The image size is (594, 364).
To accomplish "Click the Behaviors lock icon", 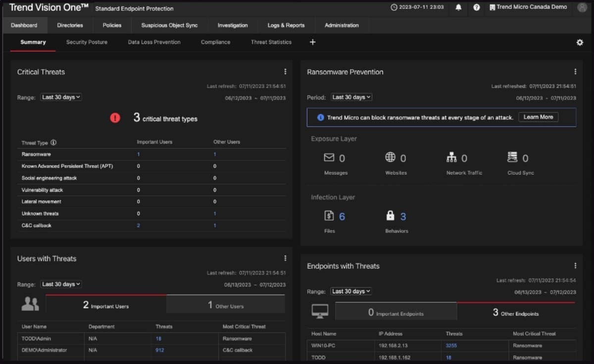I will 390,216.
